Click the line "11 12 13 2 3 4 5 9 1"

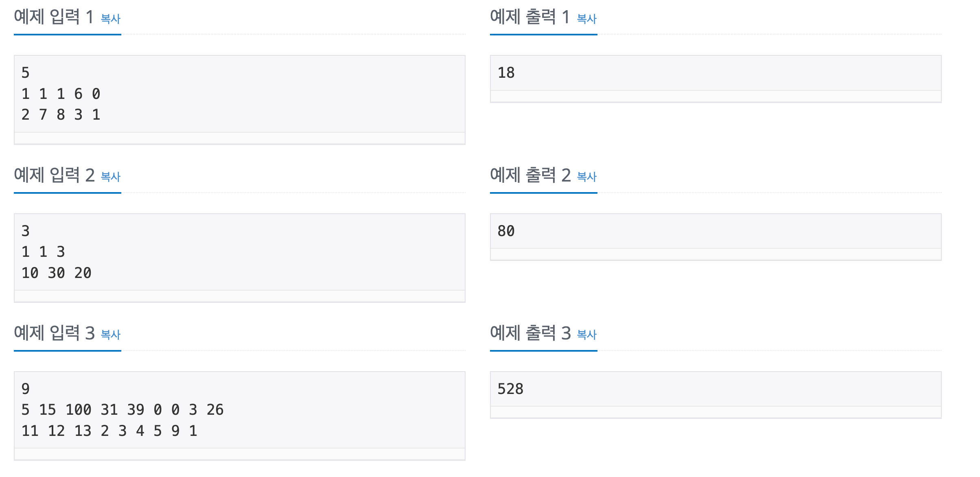tap(109, 431)
